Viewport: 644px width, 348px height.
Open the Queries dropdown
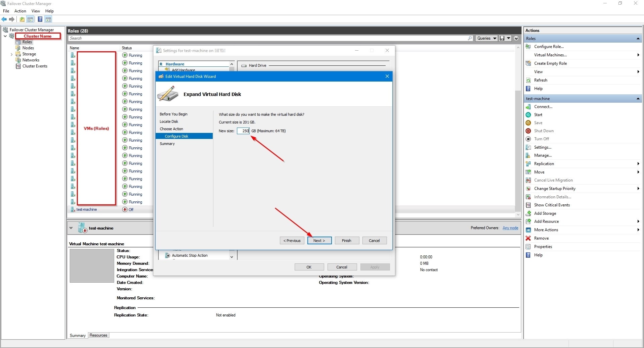coord(486,38)
